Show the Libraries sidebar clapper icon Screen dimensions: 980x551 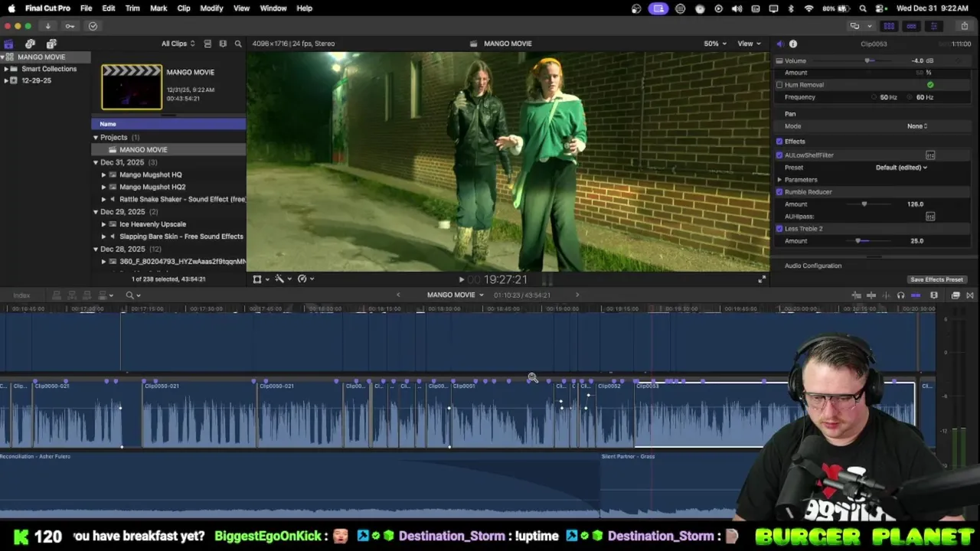point(8,44)
